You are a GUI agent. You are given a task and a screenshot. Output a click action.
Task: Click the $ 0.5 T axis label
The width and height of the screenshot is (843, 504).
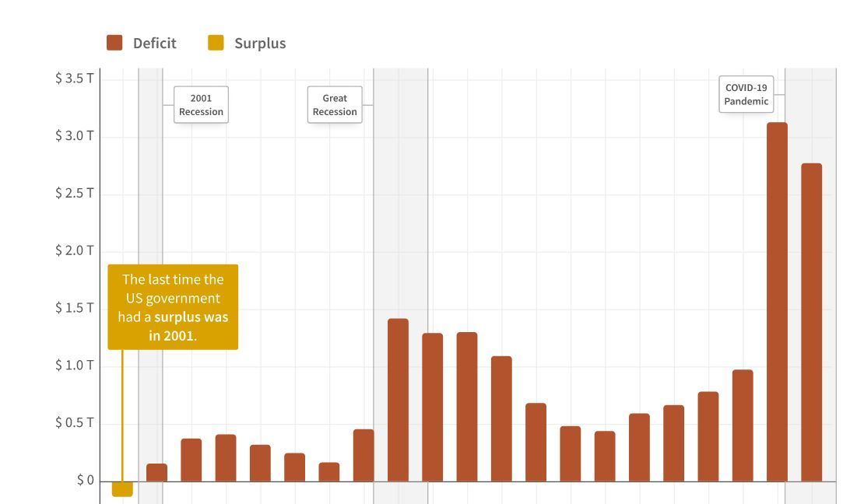74,423
